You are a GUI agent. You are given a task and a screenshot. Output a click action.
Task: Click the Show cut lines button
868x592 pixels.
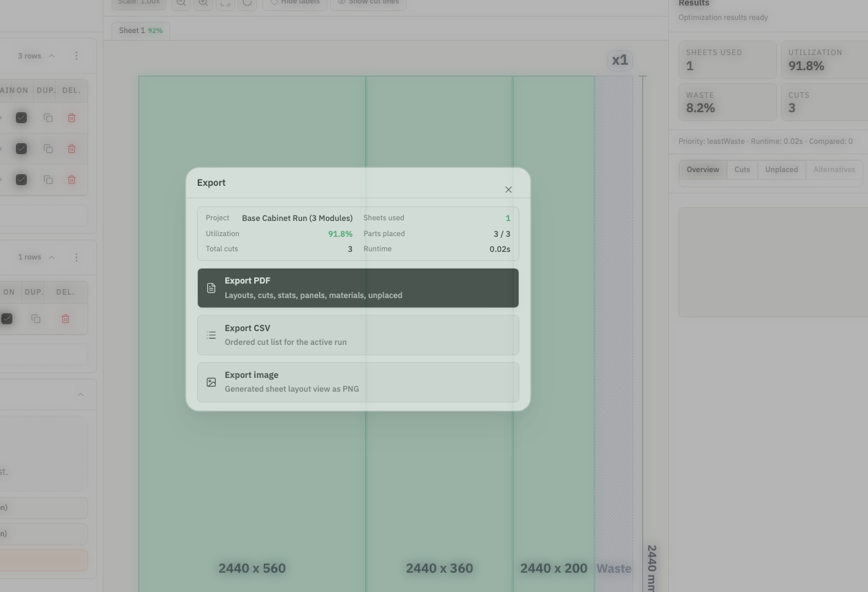368,2
